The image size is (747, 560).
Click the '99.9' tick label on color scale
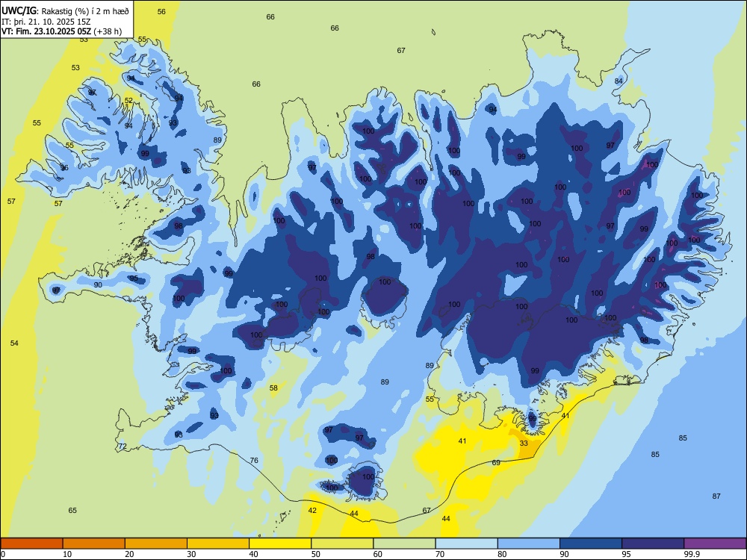[x=692, y=554]
